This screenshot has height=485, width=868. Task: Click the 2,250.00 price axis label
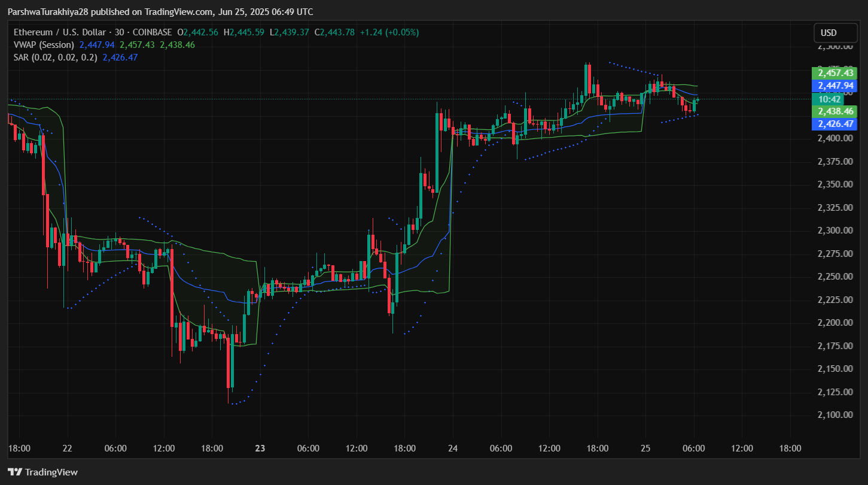[x=835, y=277]
